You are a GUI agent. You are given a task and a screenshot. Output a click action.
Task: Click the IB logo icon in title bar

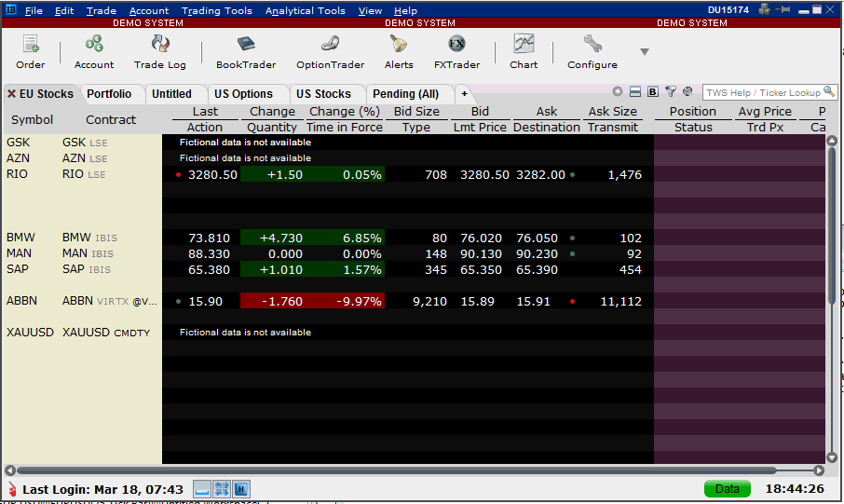[x=11, y=9]
